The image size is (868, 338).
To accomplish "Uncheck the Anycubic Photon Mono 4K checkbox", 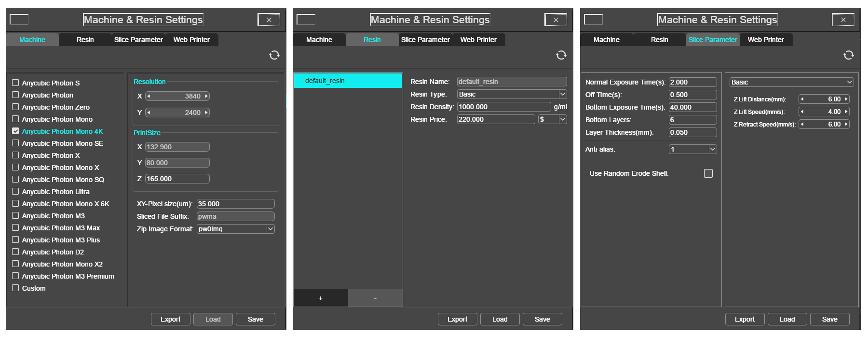I will tap(15, 131).
